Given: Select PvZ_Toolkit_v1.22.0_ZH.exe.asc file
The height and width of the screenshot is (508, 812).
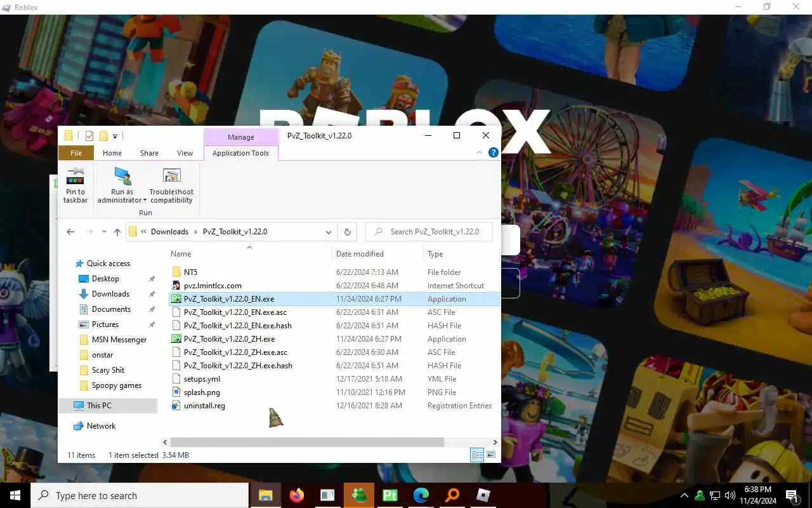Looking at the screenshot, I should [x=235, y=352].
